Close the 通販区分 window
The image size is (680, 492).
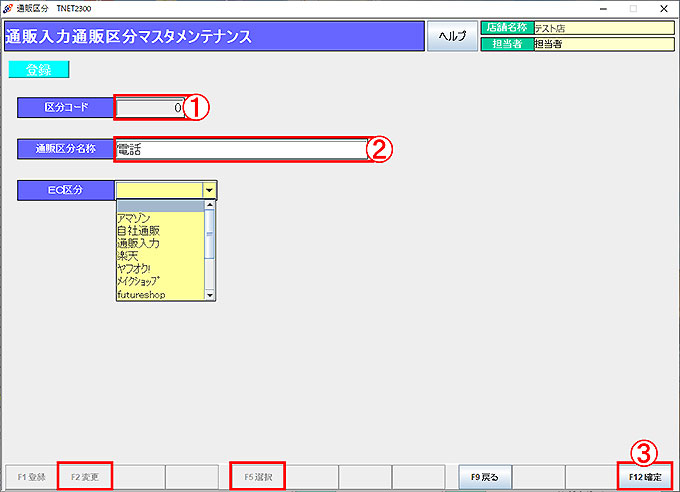[664, 9]
